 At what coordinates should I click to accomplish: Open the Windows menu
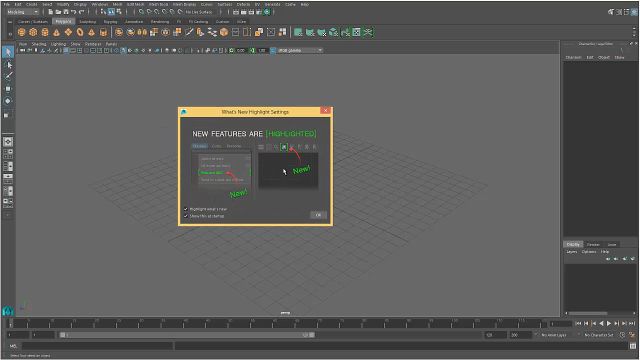point(99,4)
